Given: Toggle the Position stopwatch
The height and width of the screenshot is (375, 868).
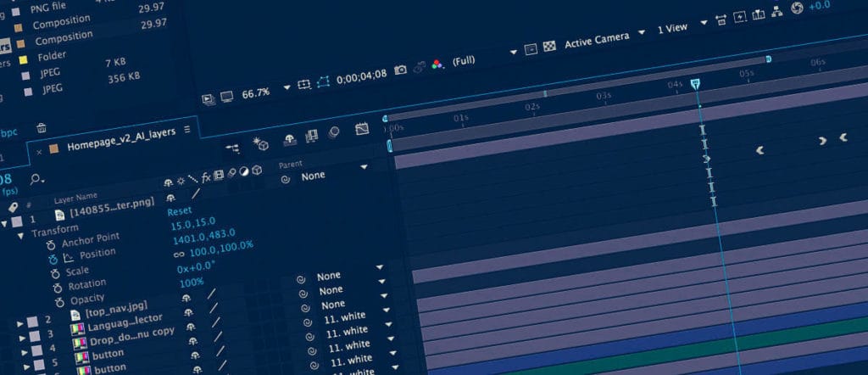Looking at the screenshot, I should [53, 260].
